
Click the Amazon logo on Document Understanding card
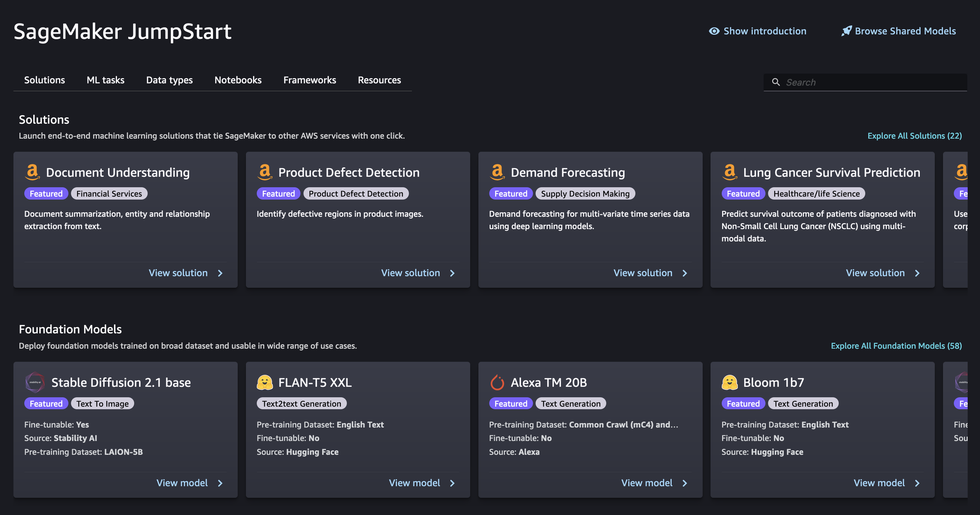(x=33, y=172)
